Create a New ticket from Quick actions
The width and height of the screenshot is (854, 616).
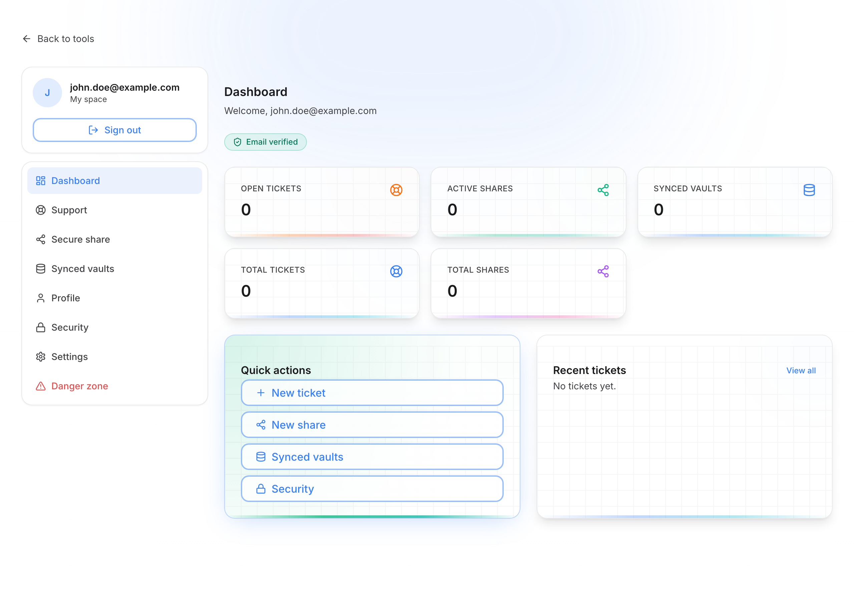click(x=372, y=393)
